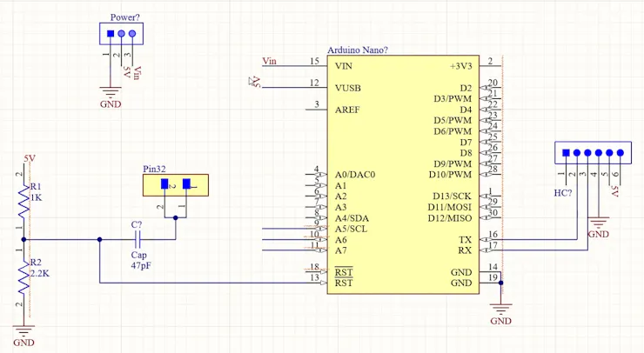Click the Pin32 designator label
Viewport: 644px width, 353px height.
(154, 170)
